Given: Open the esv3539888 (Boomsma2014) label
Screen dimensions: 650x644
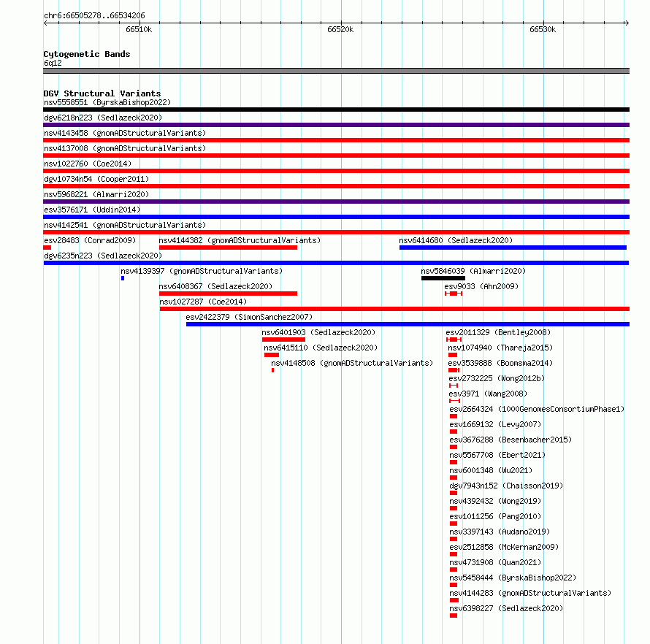Looking at the screenshot, I should coord(500,363).
